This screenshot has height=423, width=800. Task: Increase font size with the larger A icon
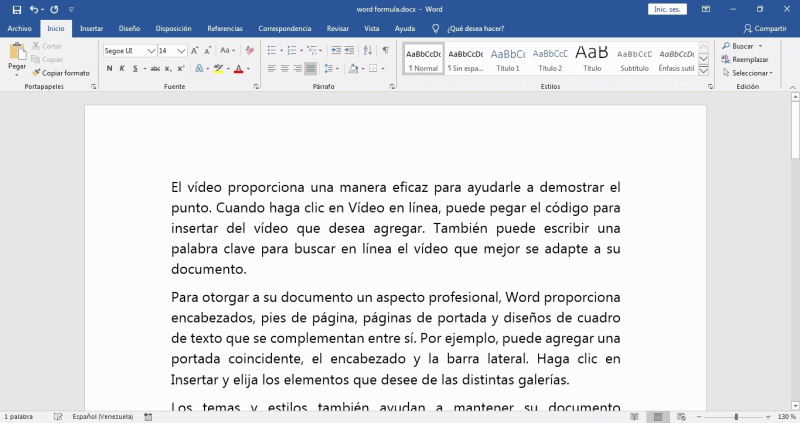point(194,51)
